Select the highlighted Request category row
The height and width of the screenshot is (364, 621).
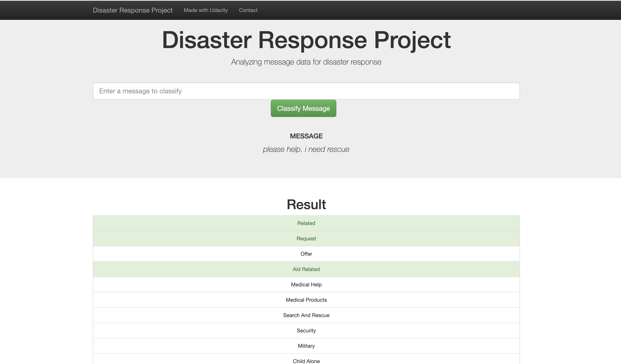tap(306, 238)
